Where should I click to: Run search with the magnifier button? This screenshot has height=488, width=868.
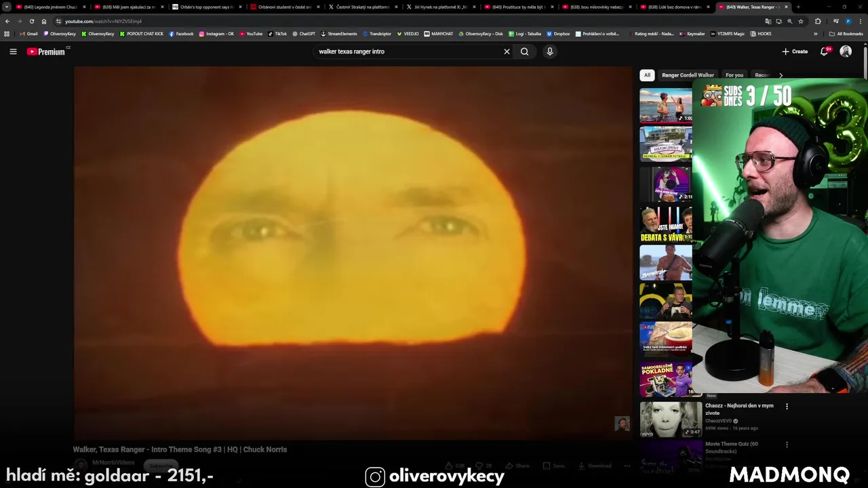click(525, 52)
